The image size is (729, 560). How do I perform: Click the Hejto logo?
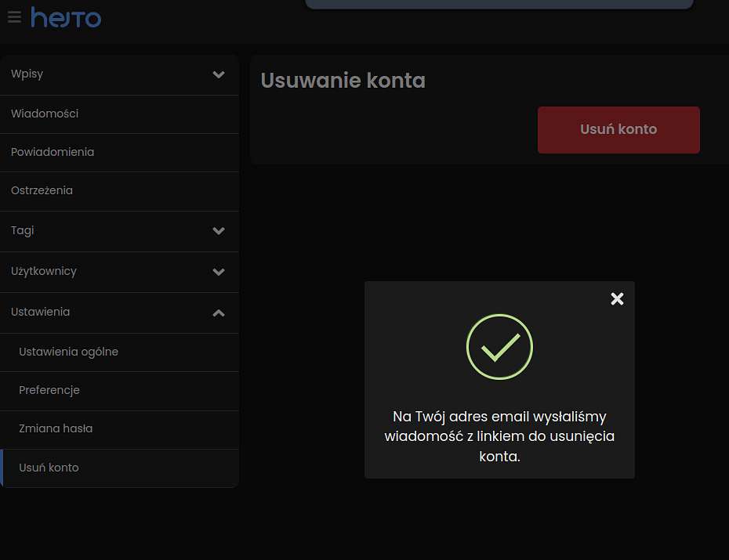66,18
